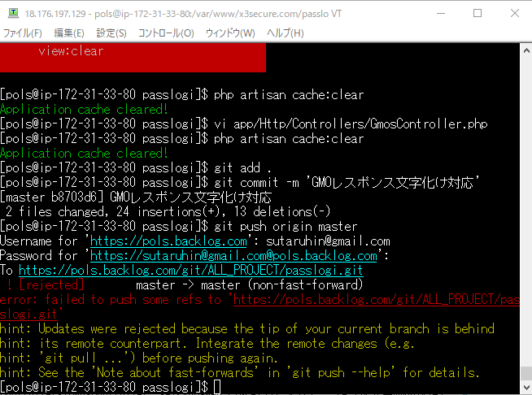Click the '(non-fast-forward)' text
This screenshot has height=395, width=532.
(x=306, y=285)
